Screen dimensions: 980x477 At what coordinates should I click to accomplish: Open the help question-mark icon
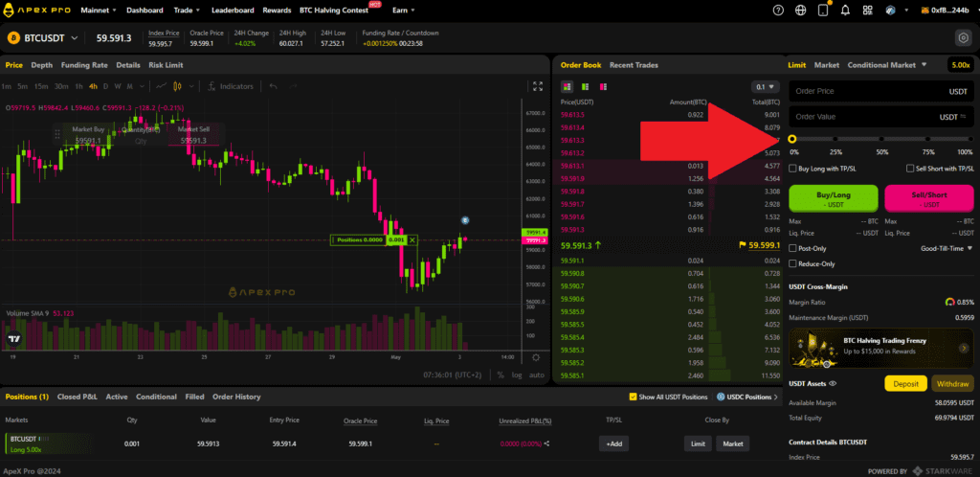pyautogui.click(x=776, y=11)
